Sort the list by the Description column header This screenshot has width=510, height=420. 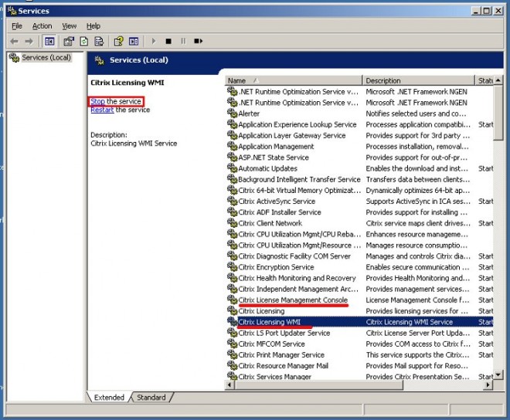418,80
